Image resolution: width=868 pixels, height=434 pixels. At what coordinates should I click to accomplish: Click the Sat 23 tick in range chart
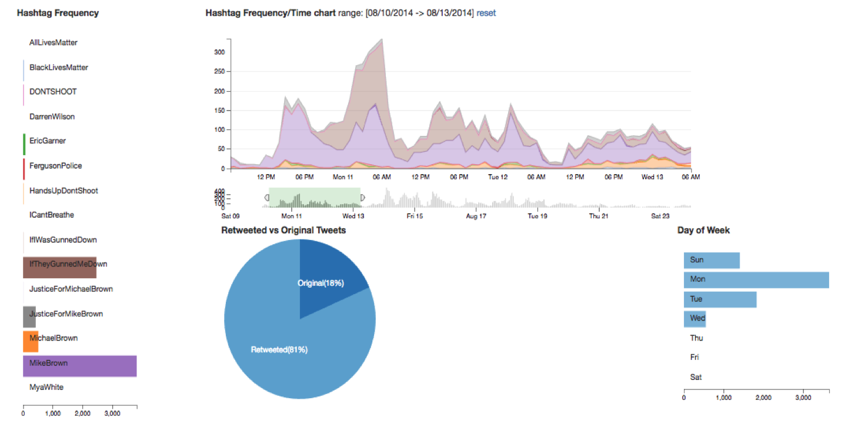tap(660, 216)
